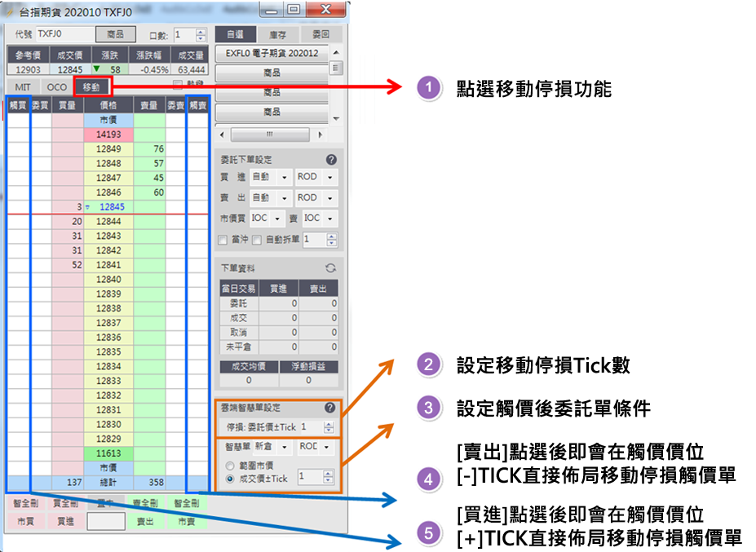Screen dimensions: 756x552
Task: Click the bottom 市價 row in ladder
Action: pos(108,468)
